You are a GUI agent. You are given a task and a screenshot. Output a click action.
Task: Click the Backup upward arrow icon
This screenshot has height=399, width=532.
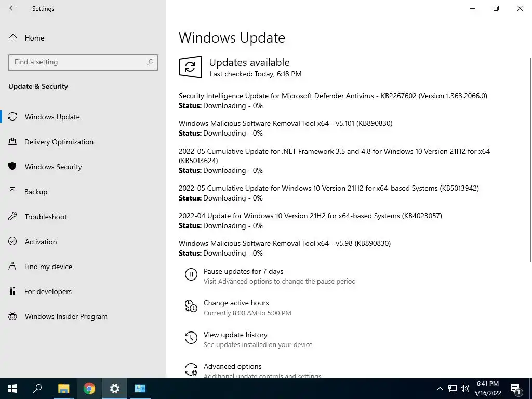(12, 191)
